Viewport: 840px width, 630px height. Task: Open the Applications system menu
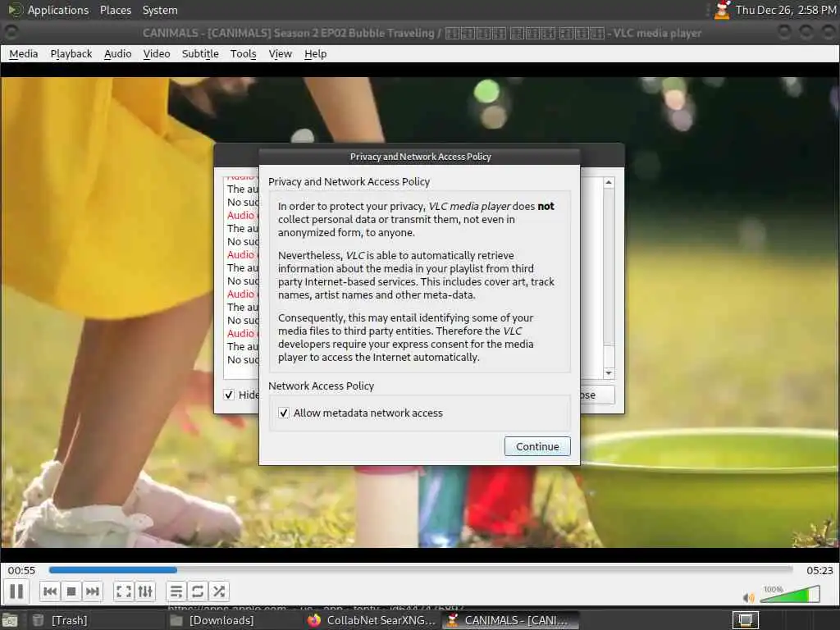pos(58,10)
